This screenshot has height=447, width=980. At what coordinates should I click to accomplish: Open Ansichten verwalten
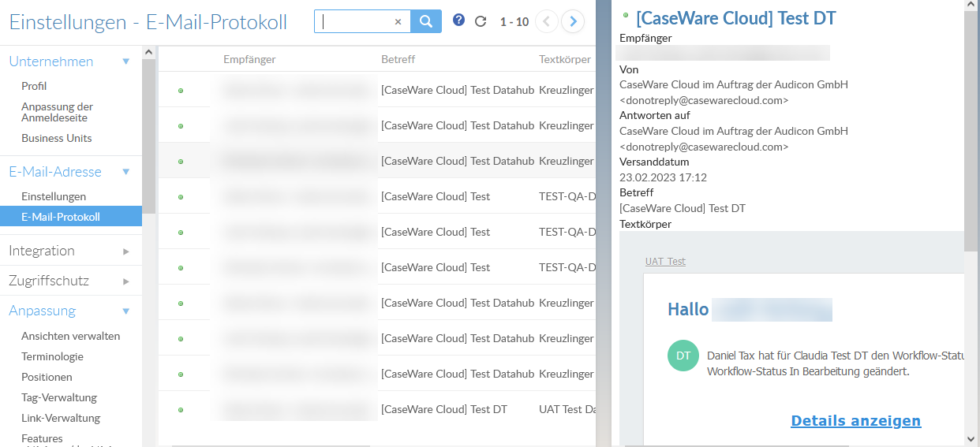click(70, 336)
